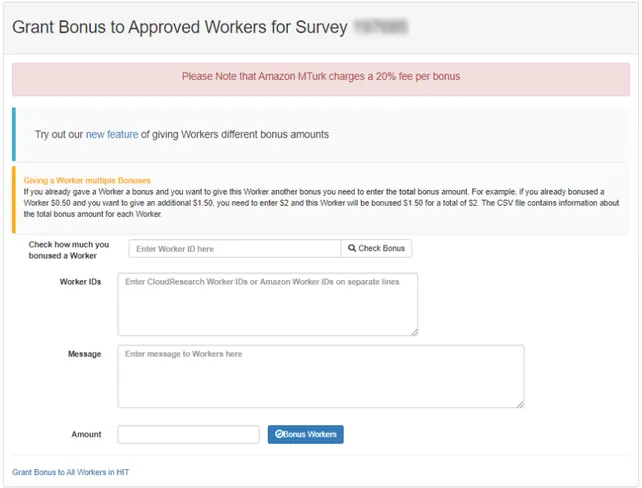Open Grant Bonus to All Workers in HIT link
Screen dimensions: 642x488
click(70, 472)
